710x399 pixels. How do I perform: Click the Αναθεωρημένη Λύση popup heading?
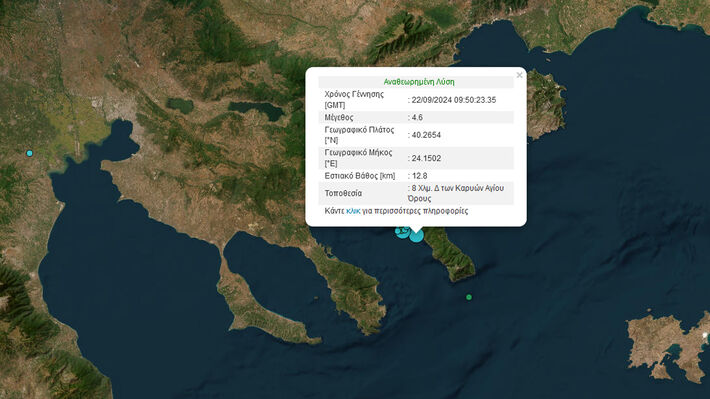click(419, 82)
